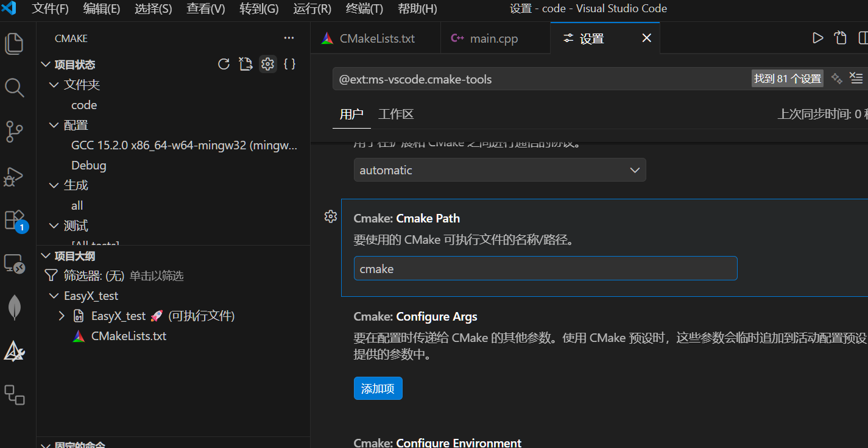The image size is (868, 448).
Task: Switch to the CMakeLists.txt editor tab
Action: 375,38
